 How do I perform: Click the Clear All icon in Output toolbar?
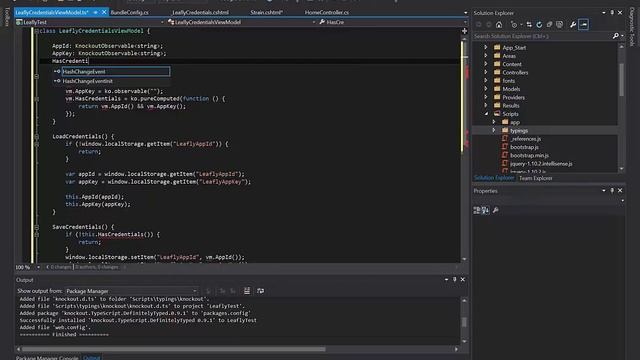point(247,291)
